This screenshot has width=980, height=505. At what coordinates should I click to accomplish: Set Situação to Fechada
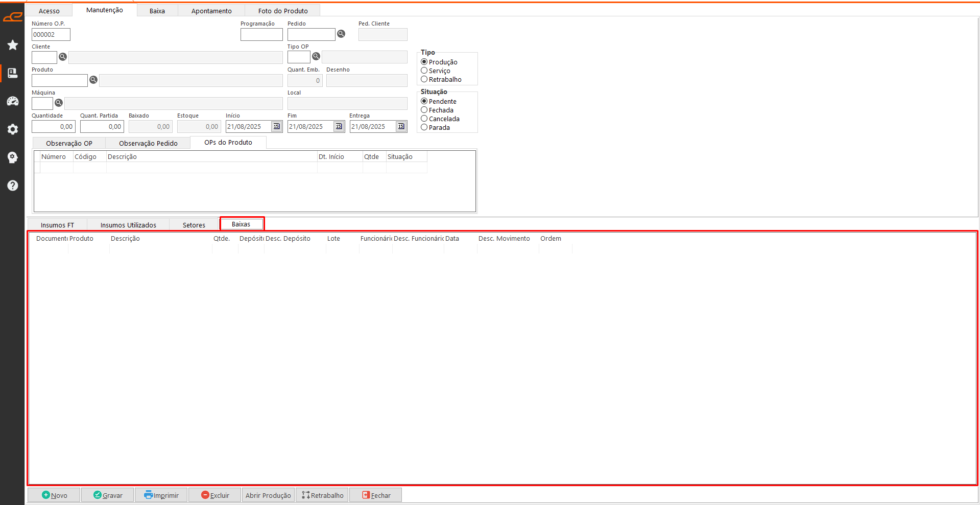[x=424, y=110]
